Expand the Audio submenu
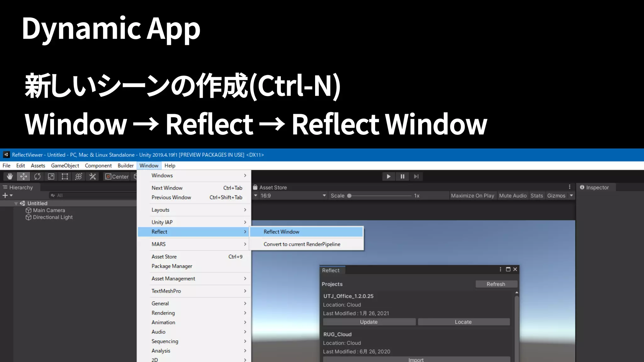 coord(194,332)
